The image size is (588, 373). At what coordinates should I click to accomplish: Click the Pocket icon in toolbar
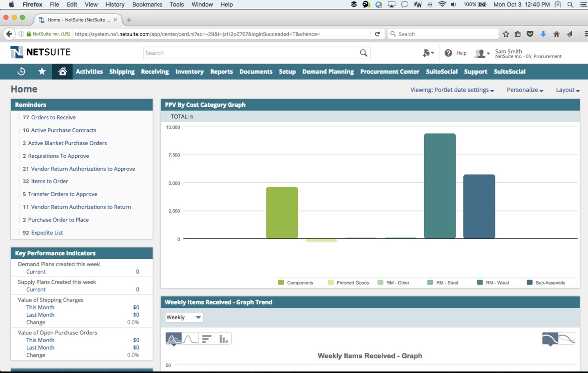(530, 34)
